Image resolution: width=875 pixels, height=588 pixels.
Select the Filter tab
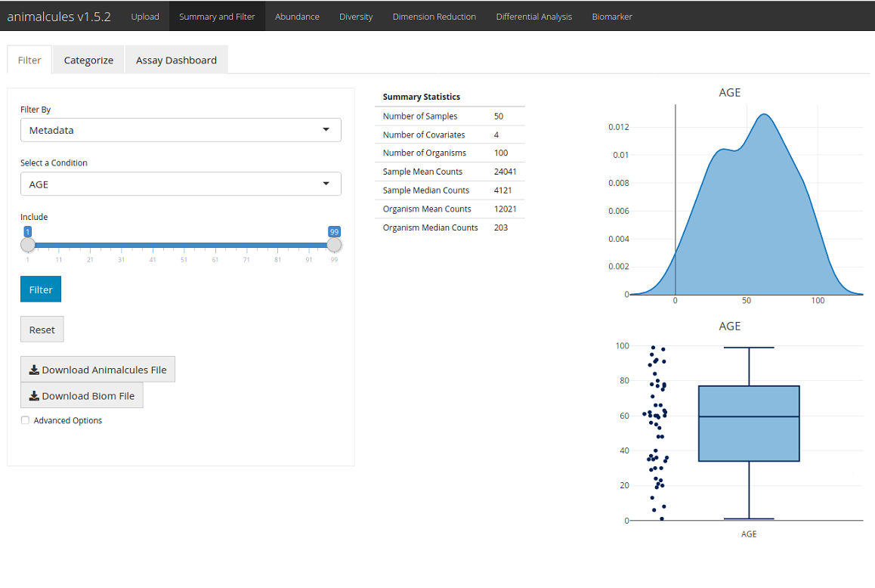pyautogui.click(x=29, y=60)
